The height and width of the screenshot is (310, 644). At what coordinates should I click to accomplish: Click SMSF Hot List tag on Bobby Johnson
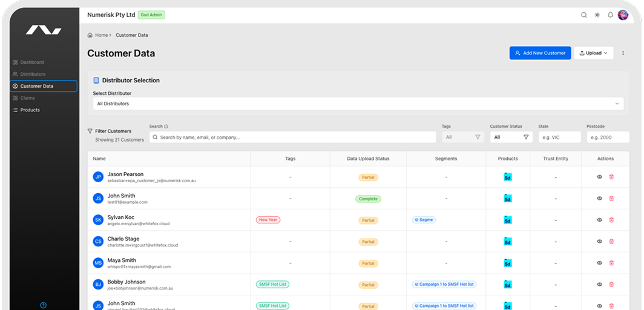coord(272,285)
